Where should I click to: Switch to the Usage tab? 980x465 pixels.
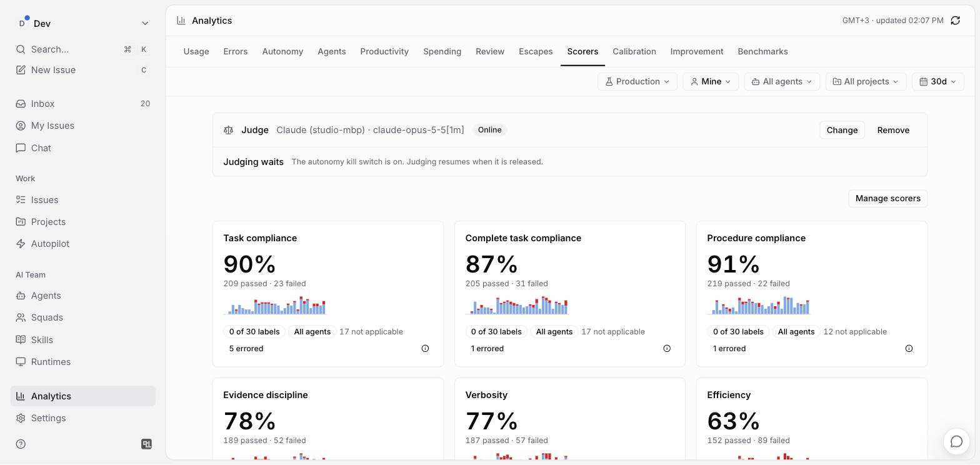click(196, 51)
